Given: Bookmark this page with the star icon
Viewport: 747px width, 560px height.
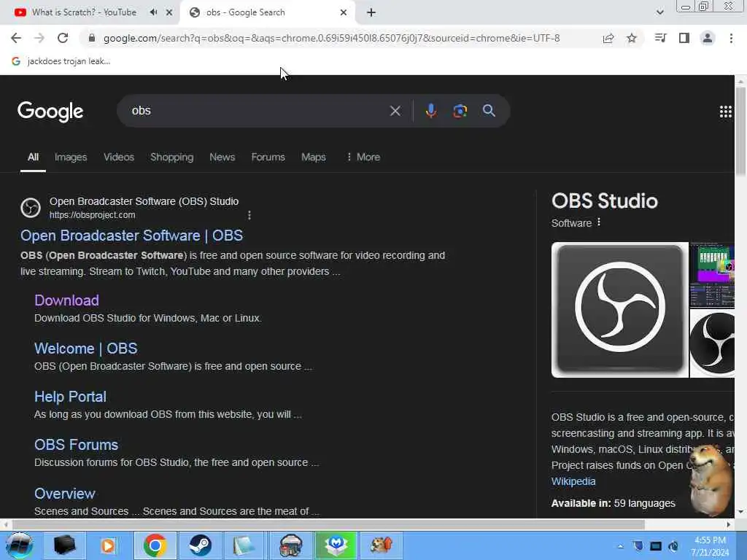Looking at the screenshot, I should tap(632, 38).
